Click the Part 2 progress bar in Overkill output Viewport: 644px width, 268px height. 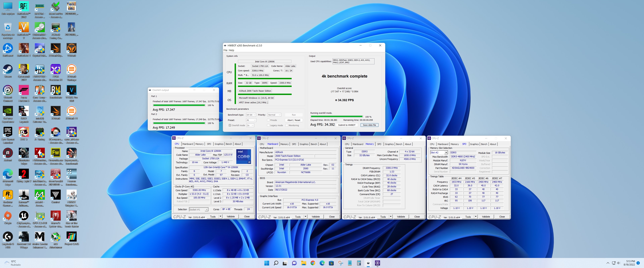(x=179, y=123)
